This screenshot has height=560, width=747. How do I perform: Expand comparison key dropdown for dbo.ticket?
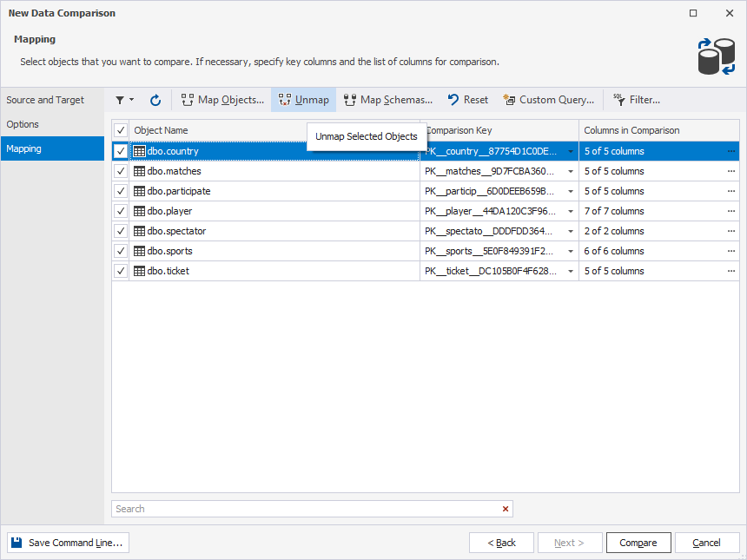[571, 271]
